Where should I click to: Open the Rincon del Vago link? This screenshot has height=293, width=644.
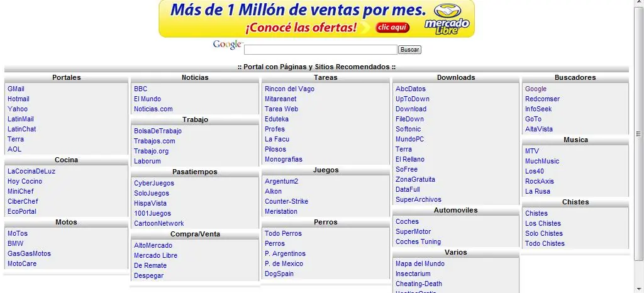coord(289,89)
